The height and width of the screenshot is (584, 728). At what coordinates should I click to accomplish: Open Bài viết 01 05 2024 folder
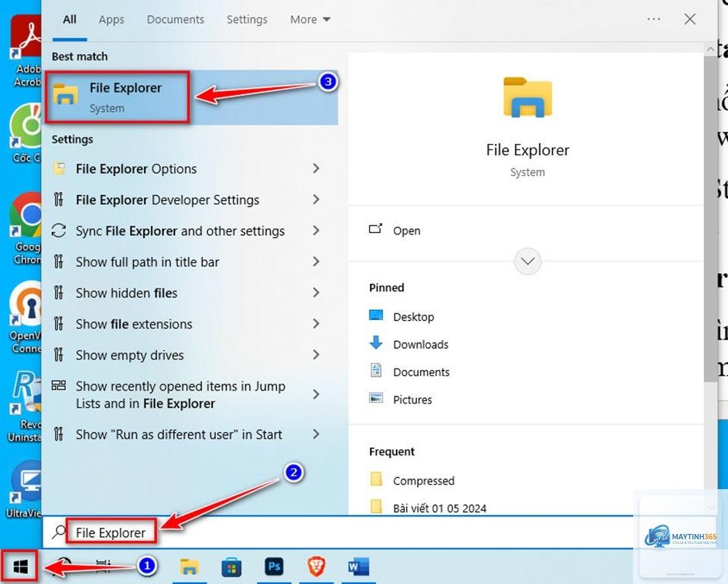(x=440, y=508)
